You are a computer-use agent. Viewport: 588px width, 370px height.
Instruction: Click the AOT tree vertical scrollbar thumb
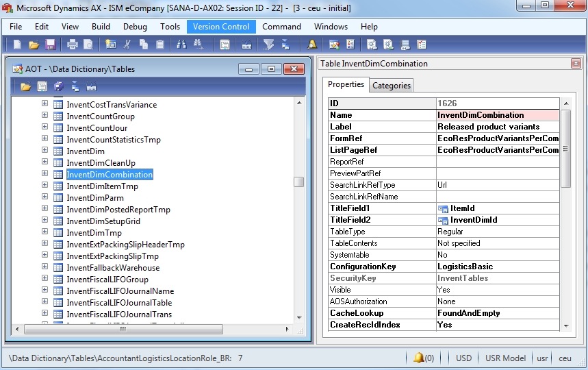(299, 182)
